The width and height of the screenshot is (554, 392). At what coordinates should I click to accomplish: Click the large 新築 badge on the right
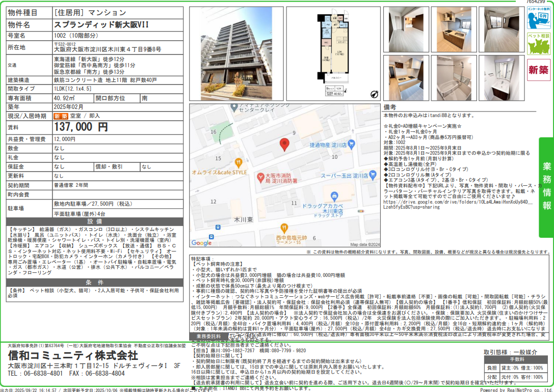click(539, 70)
